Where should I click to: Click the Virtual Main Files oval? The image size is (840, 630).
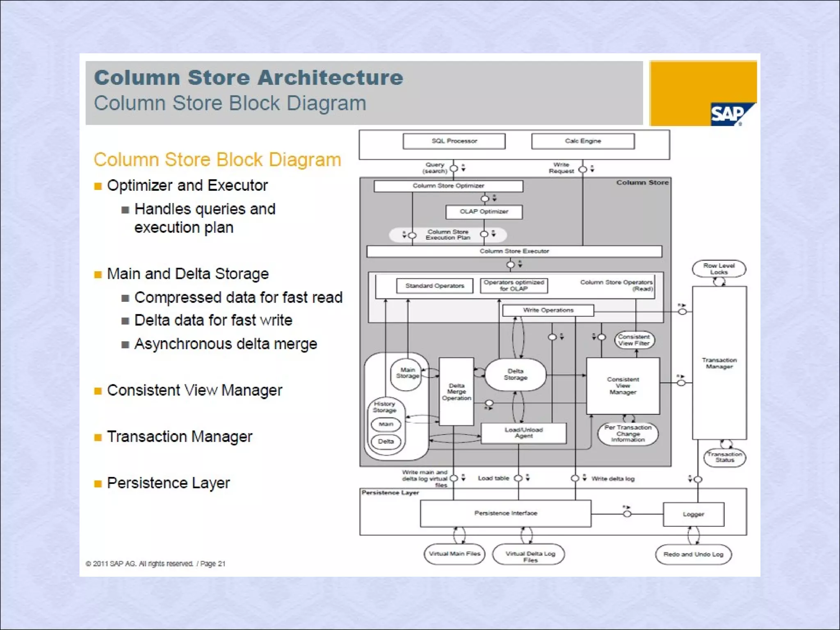(454, 554)
